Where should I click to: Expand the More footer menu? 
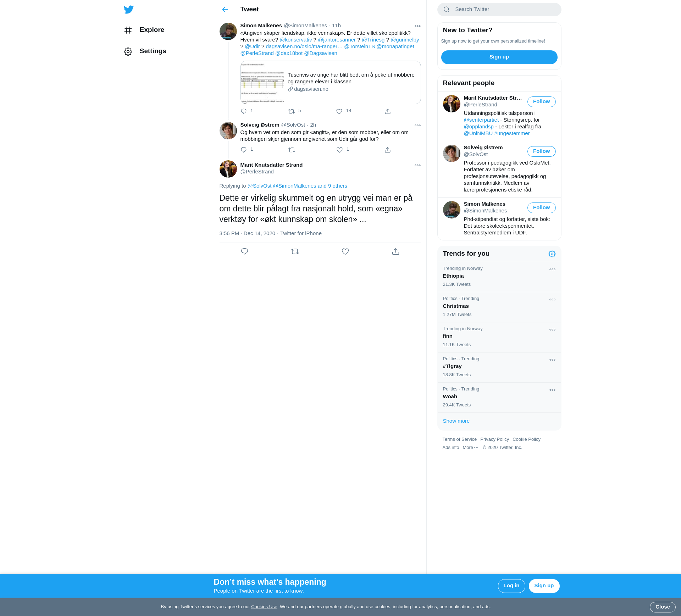470,448
